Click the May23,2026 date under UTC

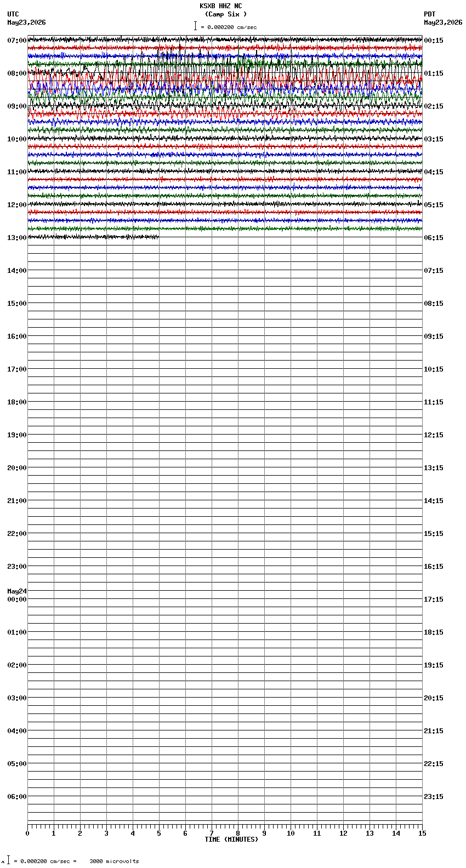[26, 22]
